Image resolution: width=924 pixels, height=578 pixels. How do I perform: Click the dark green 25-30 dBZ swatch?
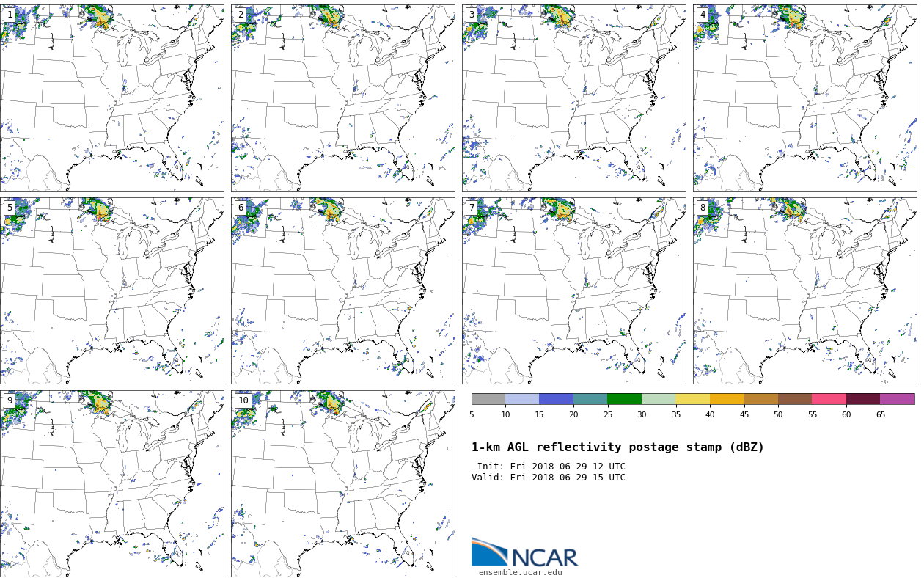pos(625,399)
